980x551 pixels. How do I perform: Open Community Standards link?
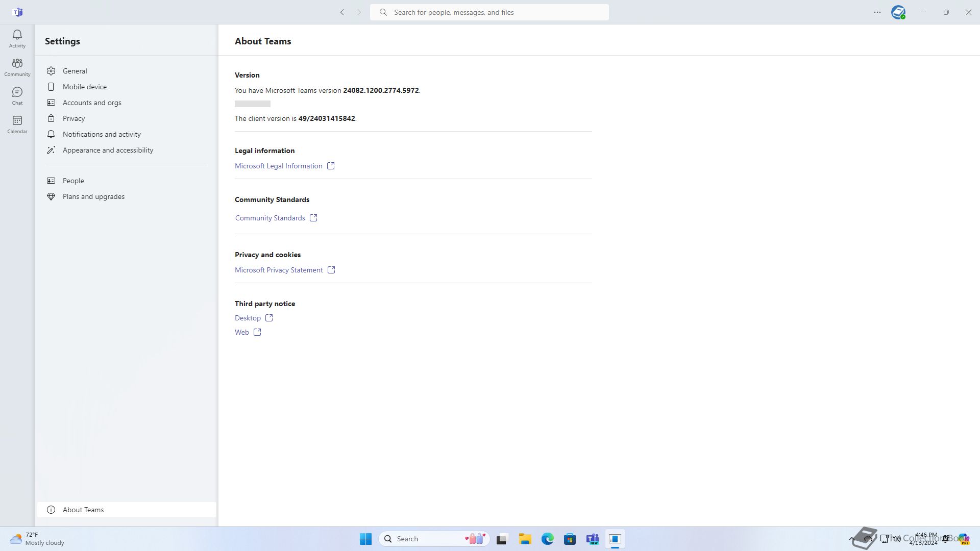click(270, 218)
